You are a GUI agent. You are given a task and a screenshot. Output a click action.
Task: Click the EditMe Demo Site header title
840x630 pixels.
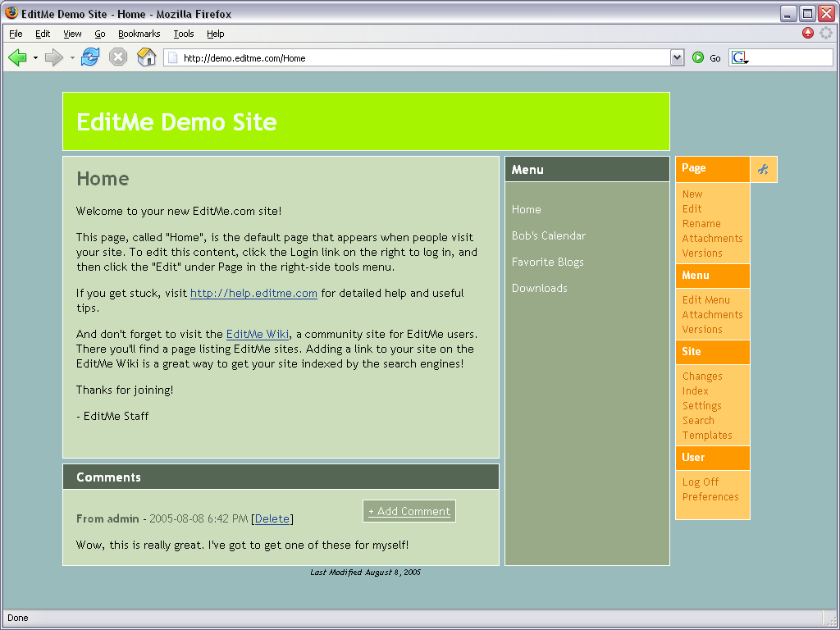(177, 122)
